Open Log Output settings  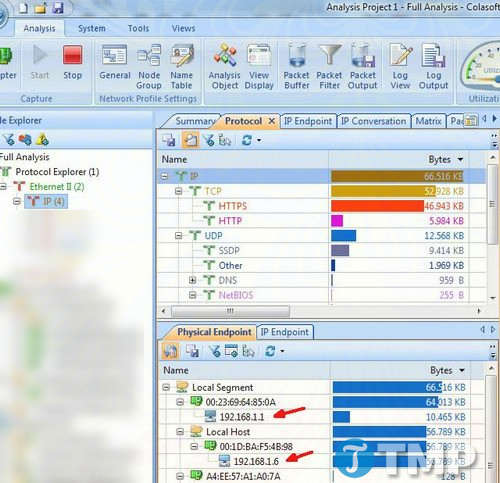[x=433, y=67]
